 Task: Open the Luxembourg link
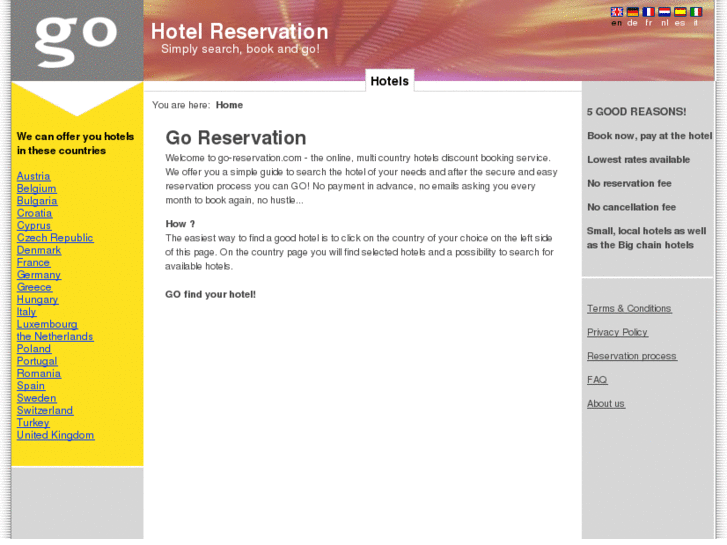(47, 324)
